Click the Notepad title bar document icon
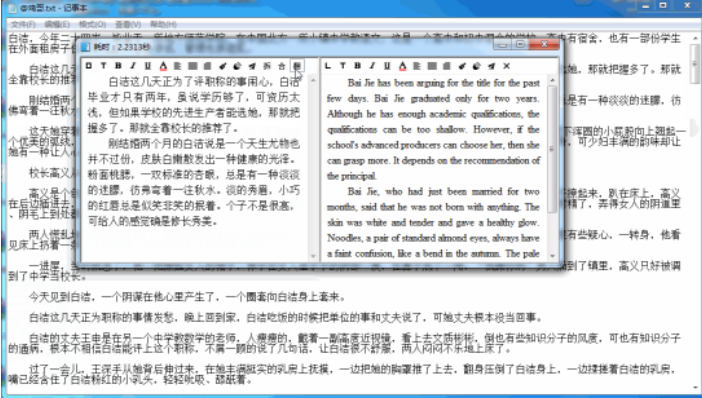 [13, 8]
